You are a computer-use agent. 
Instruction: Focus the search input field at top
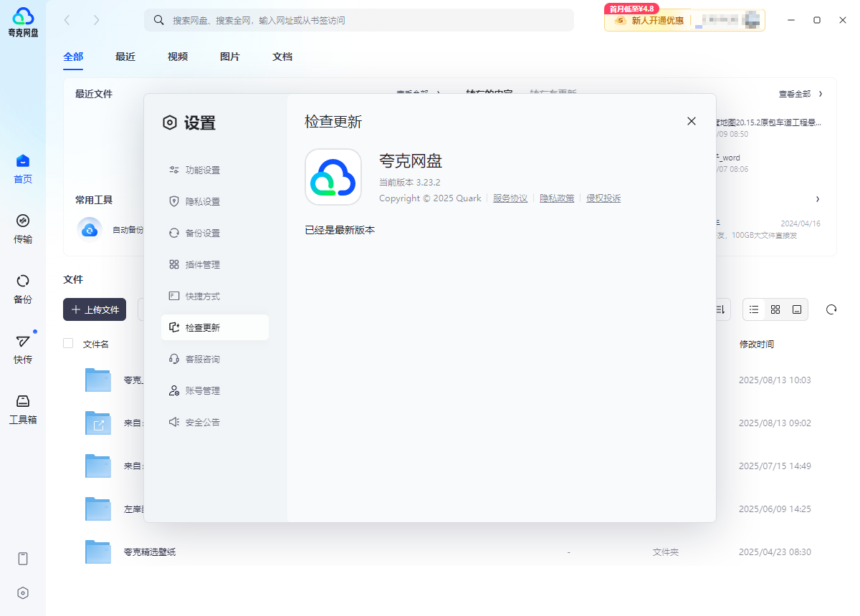[359, 20]
